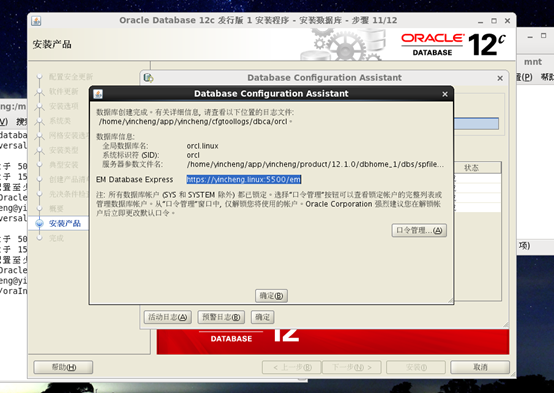
Task: Click the 帮助(H) help button
Action: (63, 367)
